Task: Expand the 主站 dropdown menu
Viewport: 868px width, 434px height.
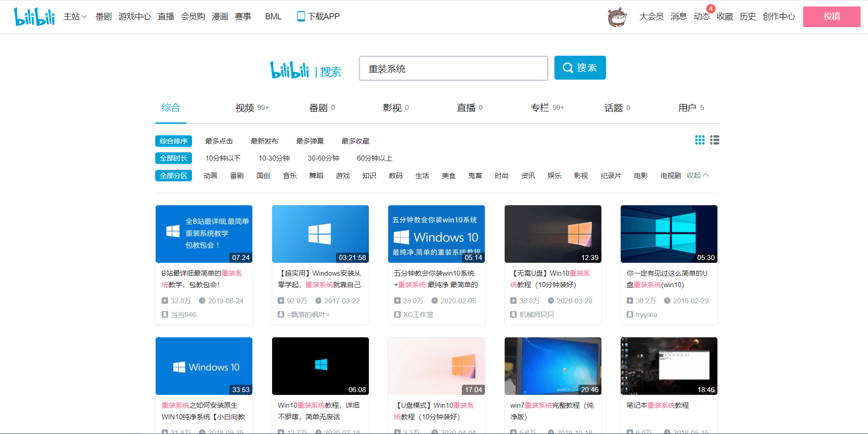Action: click(75, 17)
